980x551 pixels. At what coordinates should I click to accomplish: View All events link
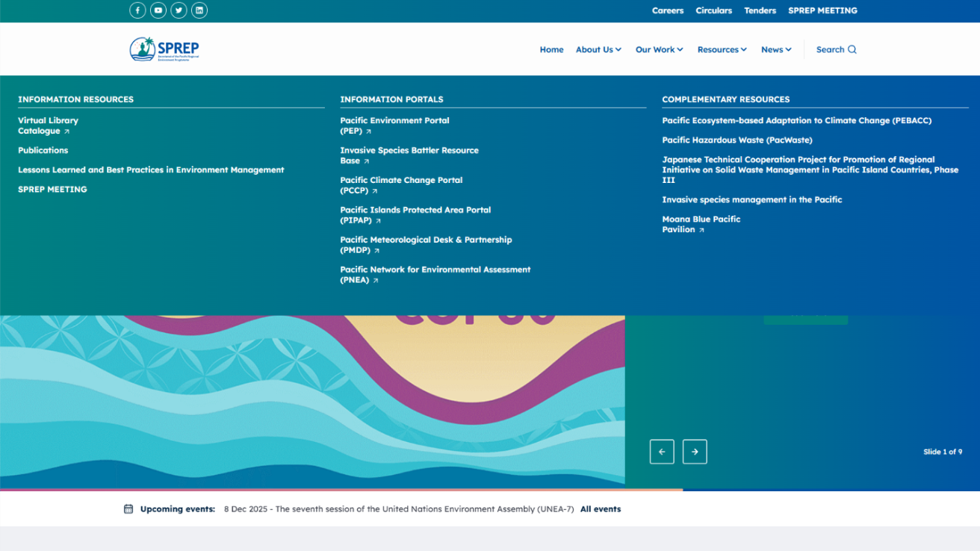click(x=600, y=509)
